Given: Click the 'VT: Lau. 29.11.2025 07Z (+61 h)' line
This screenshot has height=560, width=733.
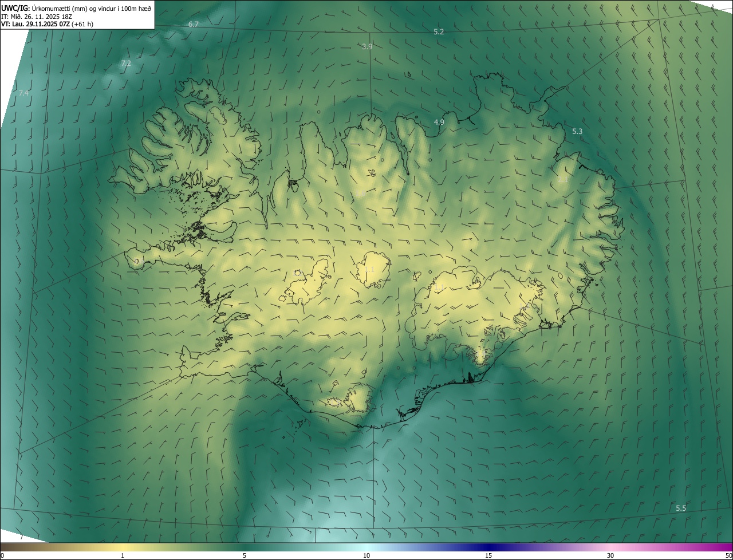Looking at the screenshot, I should [x=48, y=24].
